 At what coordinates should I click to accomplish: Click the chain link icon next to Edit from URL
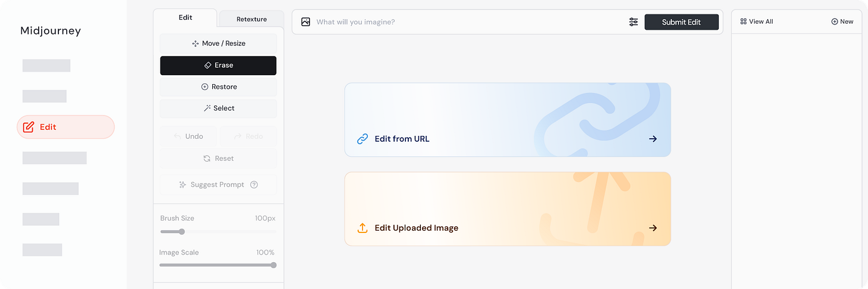pyautogui.click(x=362, y=139)
